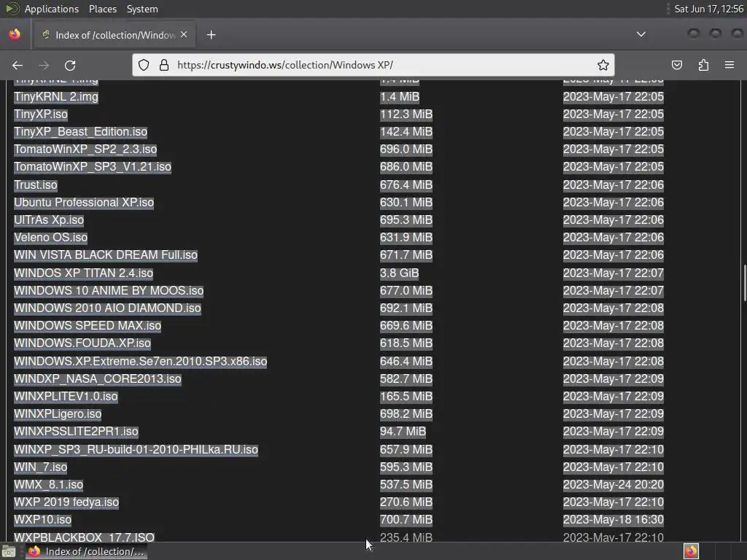Select the 165.5 MiB size value

406,397
